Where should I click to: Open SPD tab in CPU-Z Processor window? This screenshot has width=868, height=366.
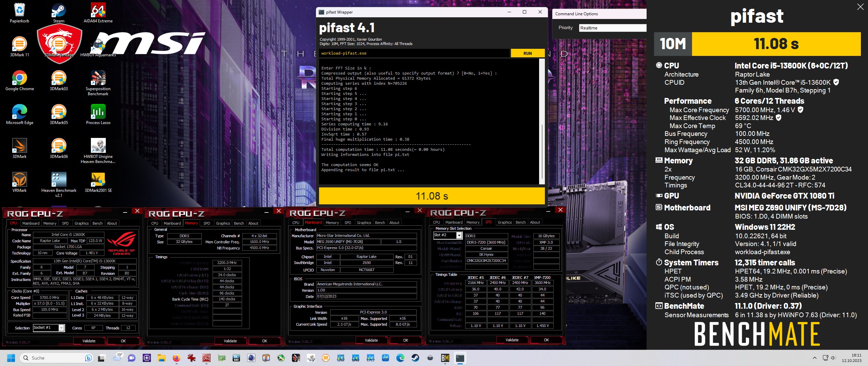(x=65, y=223)
